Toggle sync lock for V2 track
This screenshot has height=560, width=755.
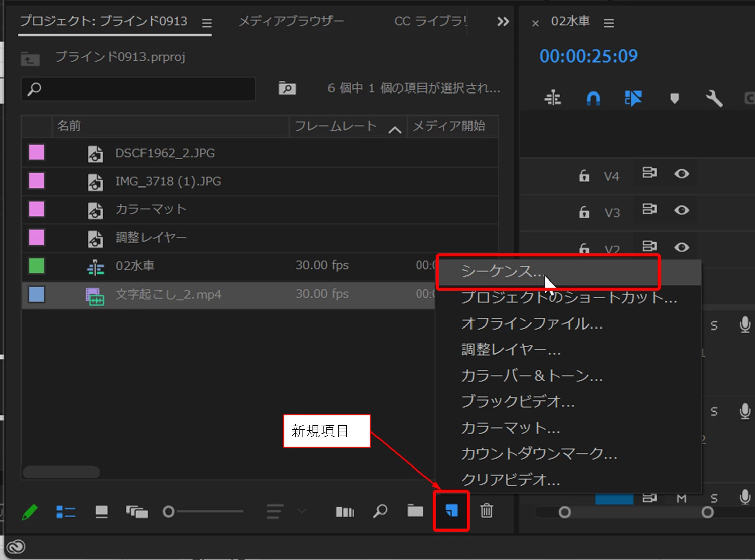(x=649, y=246)
